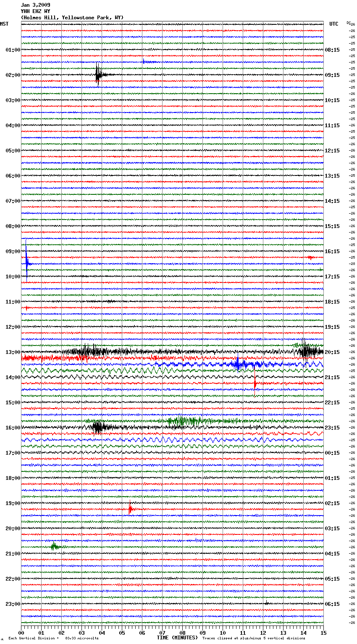Click the black burst at minute 14 on the 13:00 trace
This screenshot has height=644, width=357.
(308, 351)
